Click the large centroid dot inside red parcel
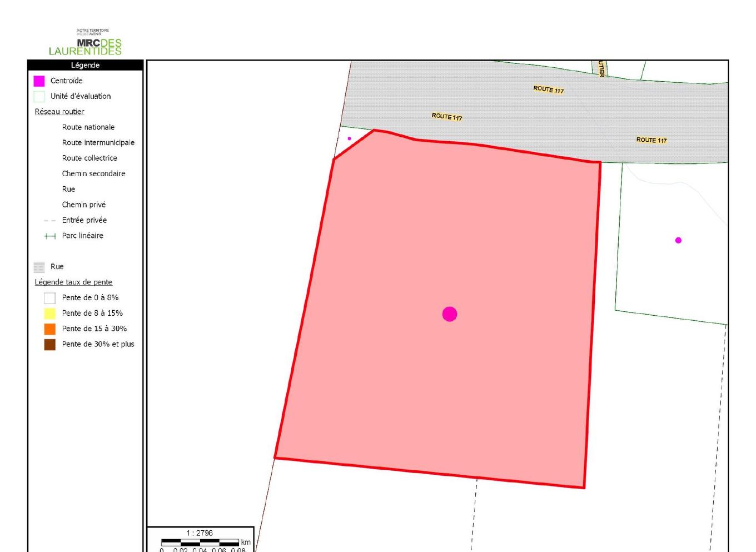 (x=450, y=314)
